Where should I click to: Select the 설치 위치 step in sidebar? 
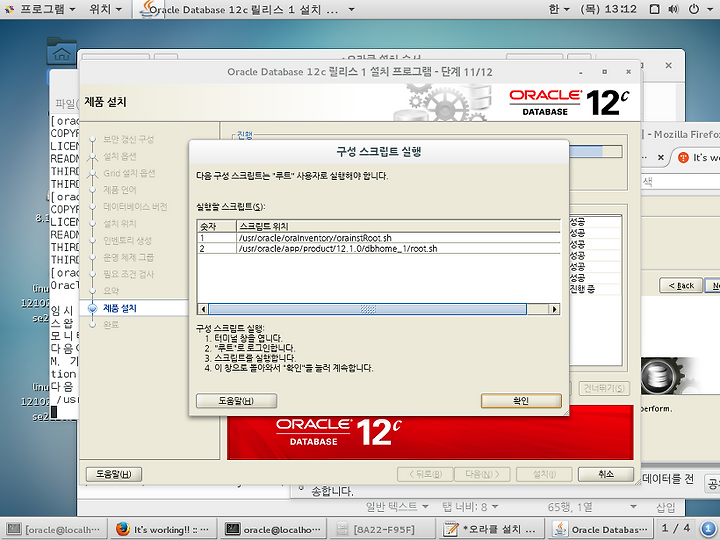pyautogui.click(x=119, y=224)
